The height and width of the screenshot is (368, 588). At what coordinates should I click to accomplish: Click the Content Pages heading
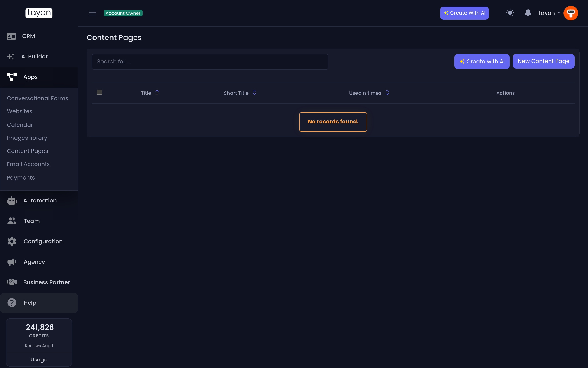(114, 38)
